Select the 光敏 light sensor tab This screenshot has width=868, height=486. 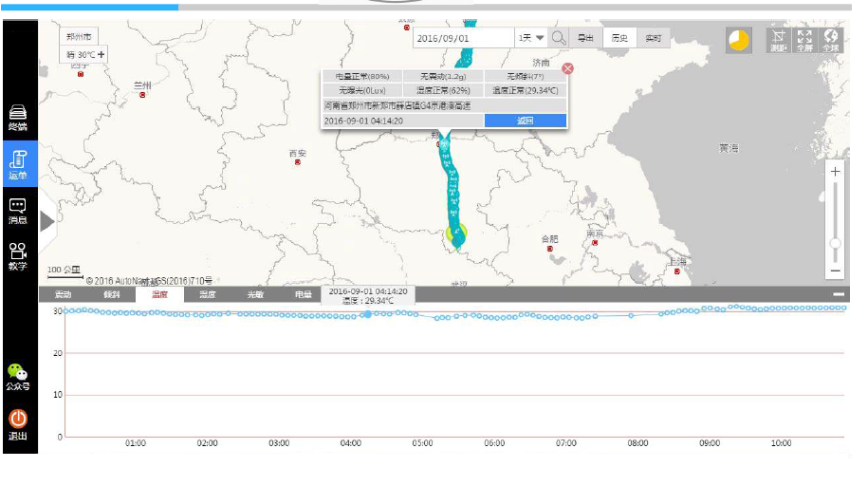coord(255,294)
